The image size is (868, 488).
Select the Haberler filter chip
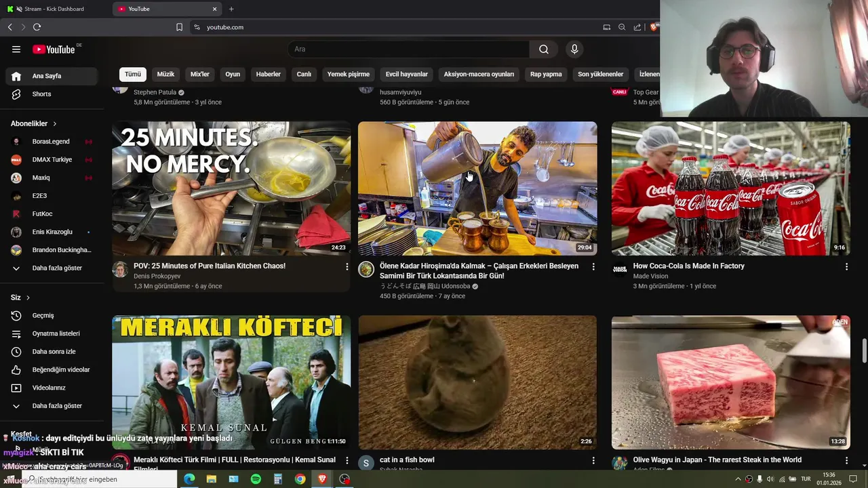pyautogui.click(x=269, y=74)
